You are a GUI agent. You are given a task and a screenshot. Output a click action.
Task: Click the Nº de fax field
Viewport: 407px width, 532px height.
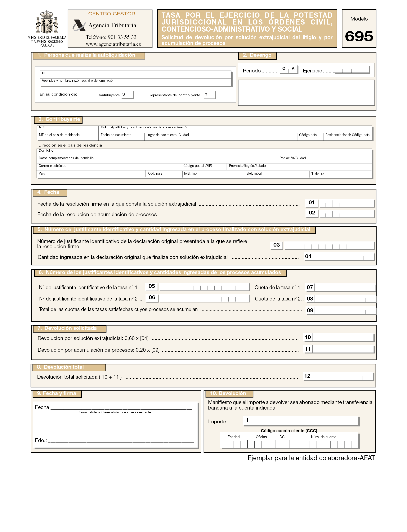point(341,175)
